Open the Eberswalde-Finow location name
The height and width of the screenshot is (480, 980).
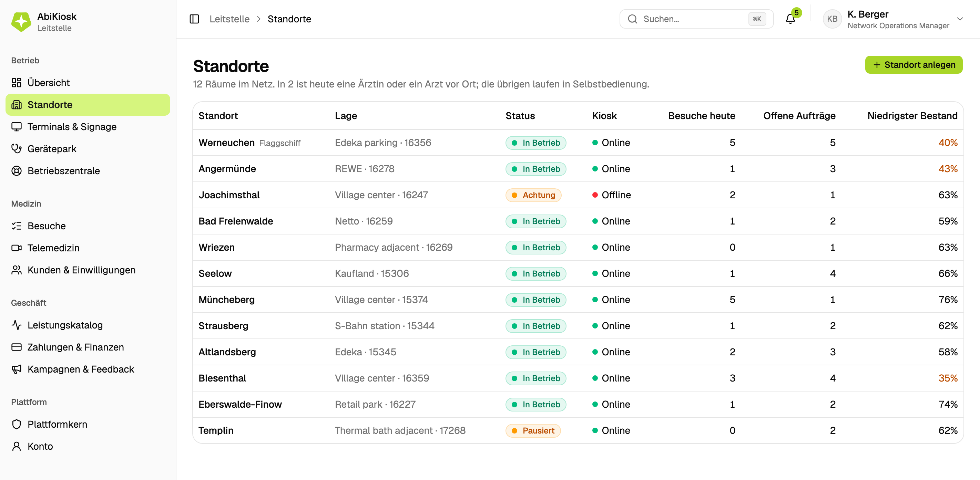click(240, 404)
